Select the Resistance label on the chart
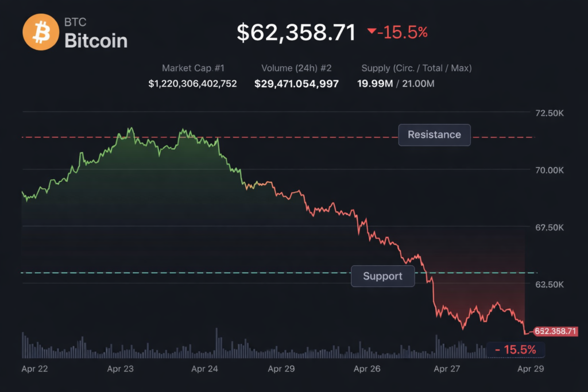The image size is (588, 392). coord(434,135)
